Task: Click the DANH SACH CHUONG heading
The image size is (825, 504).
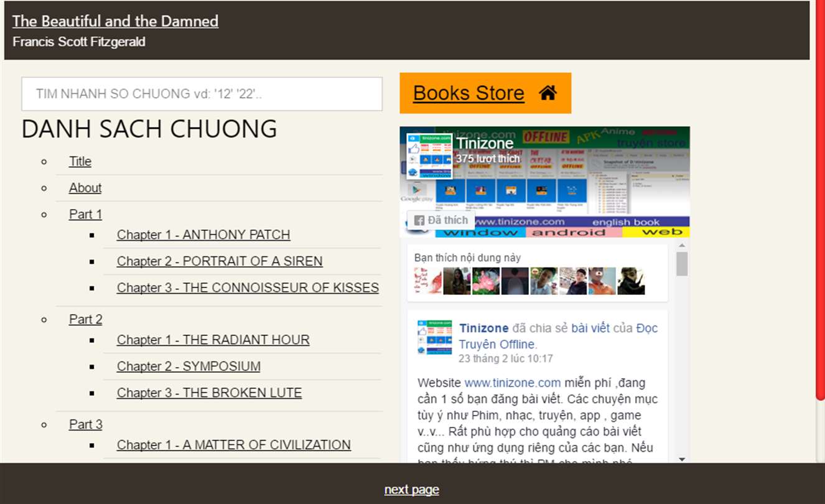Action: click(149, 129)
